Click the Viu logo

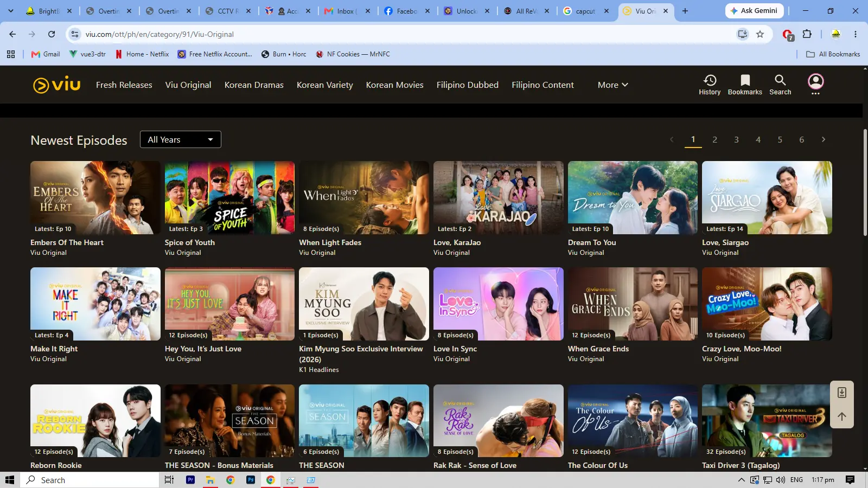click(x=56, y=85)
